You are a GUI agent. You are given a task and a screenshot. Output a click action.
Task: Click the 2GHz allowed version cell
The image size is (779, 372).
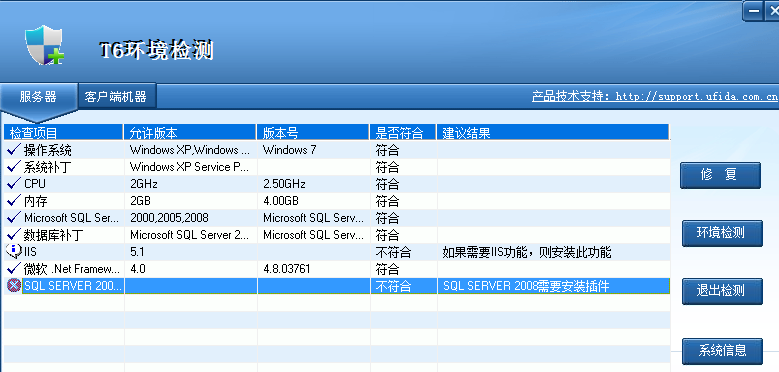144,184
